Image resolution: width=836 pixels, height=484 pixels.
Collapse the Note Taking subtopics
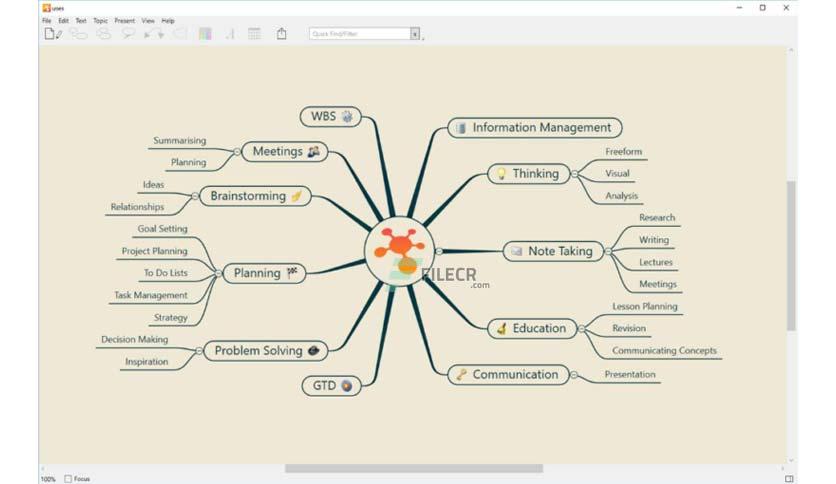click(x=608, y=251)
